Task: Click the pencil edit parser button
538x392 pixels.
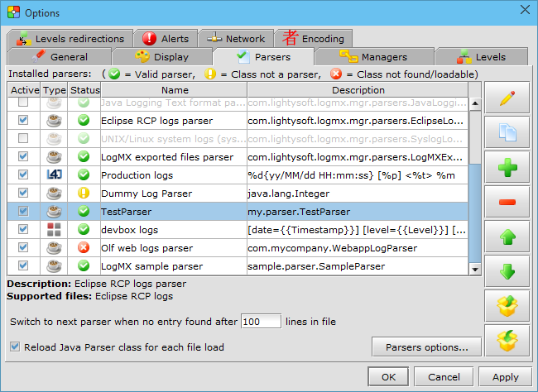Action: click(x=507, y=98)
